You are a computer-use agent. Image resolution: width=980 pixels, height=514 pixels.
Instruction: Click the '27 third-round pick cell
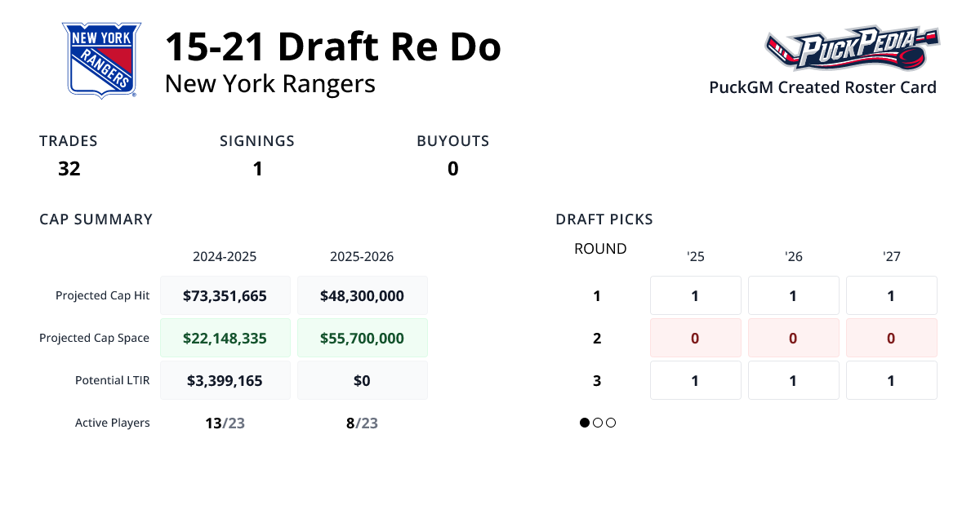[891, 379]
